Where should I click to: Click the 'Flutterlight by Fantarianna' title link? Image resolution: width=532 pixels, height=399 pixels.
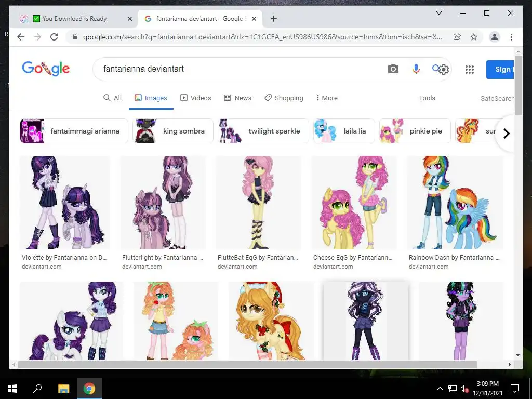point(163,258)
